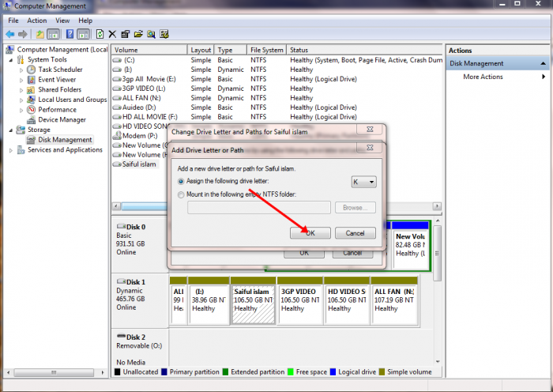The width and height of the screenshot is (553, 392).
Task: Open More Actions in the Actions pane
Action: [x=483, y=77]
